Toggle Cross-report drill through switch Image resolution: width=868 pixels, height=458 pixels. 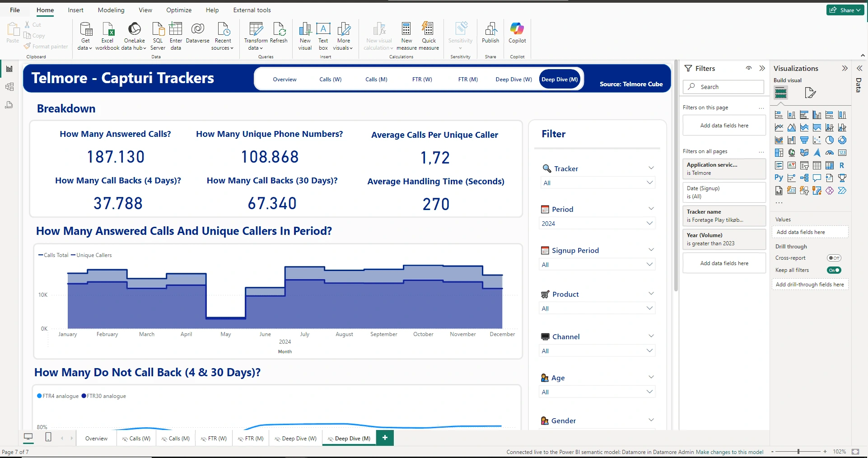tap(834, 258)
